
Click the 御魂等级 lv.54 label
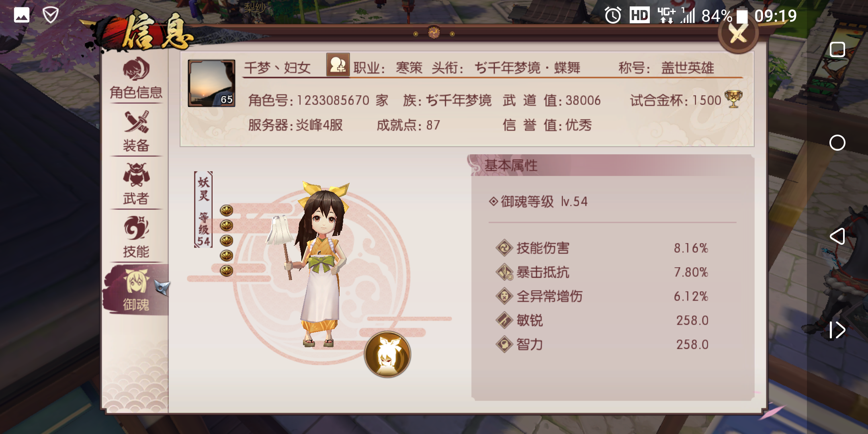pyautogui.click(x=538, y=201)
